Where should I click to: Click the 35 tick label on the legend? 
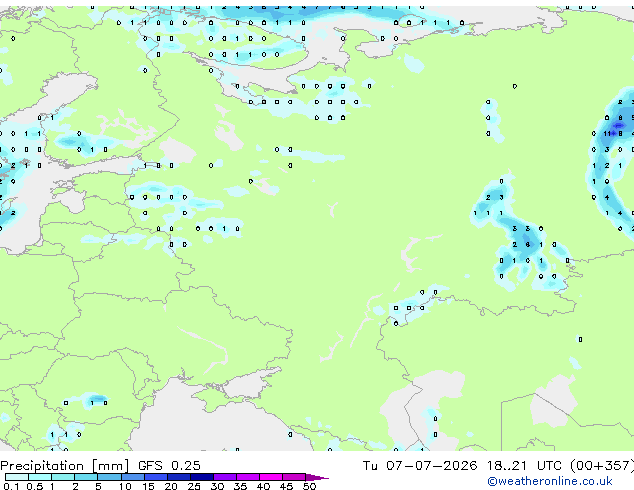(240, 486)
